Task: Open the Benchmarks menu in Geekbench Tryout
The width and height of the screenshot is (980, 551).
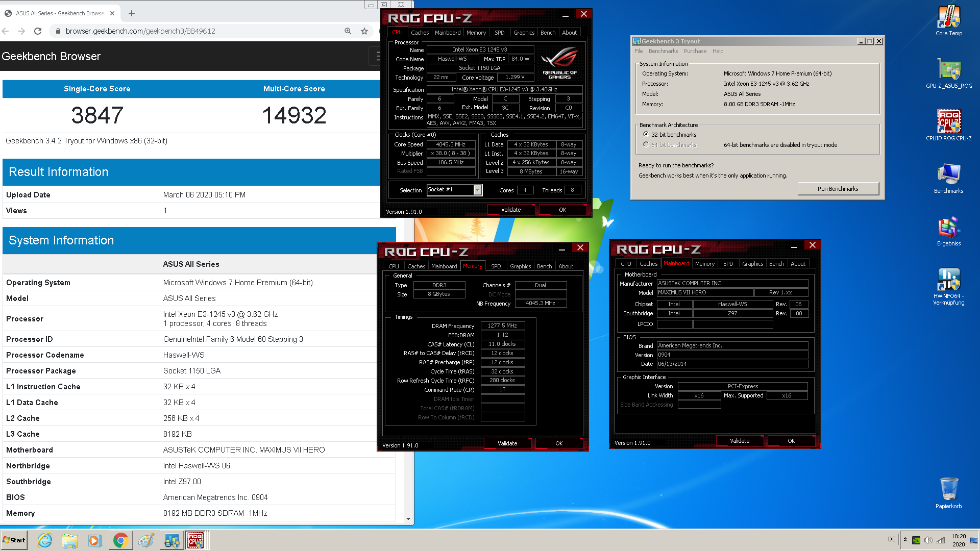Action: [663, 51]
